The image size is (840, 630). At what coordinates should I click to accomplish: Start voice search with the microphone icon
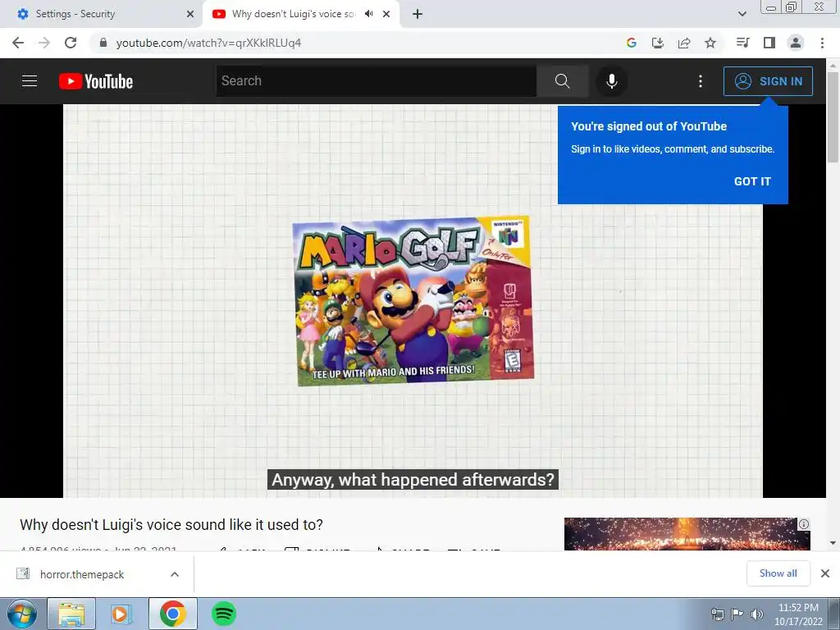point(611,81)
